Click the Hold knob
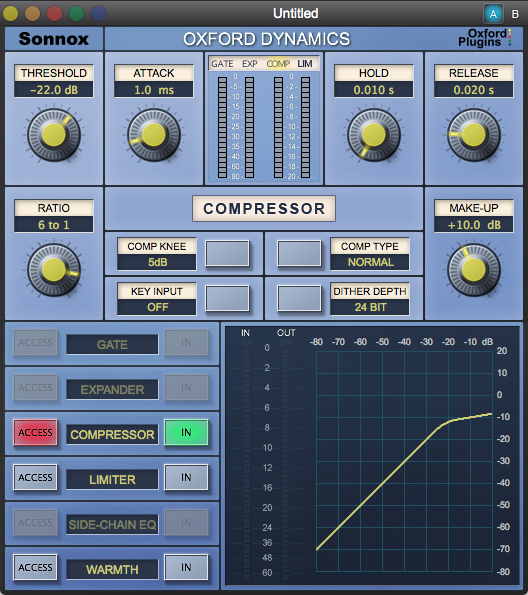Viewport: 528px width, 595px height. tap(374, 134)
